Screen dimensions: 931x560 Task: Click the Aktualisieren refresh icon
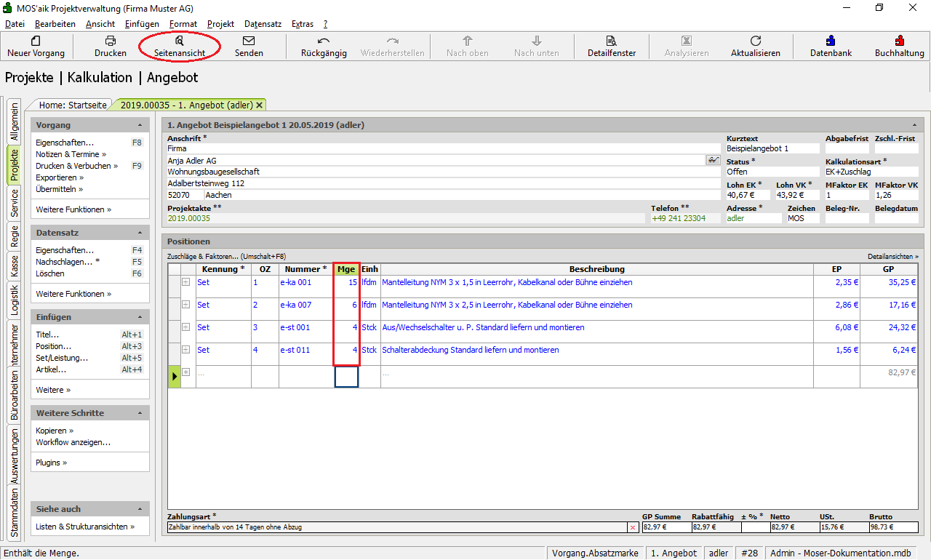coord(755,41)
